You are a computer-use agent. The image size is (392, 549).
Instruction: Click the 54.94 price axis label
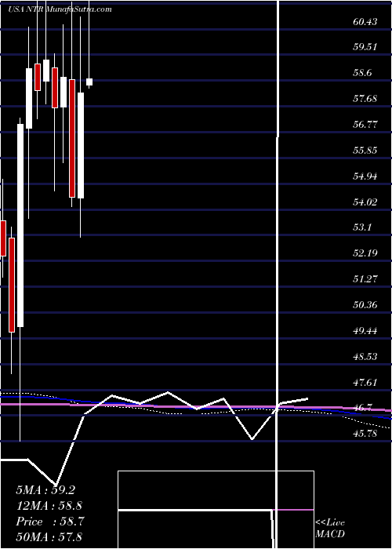point(365,176)
